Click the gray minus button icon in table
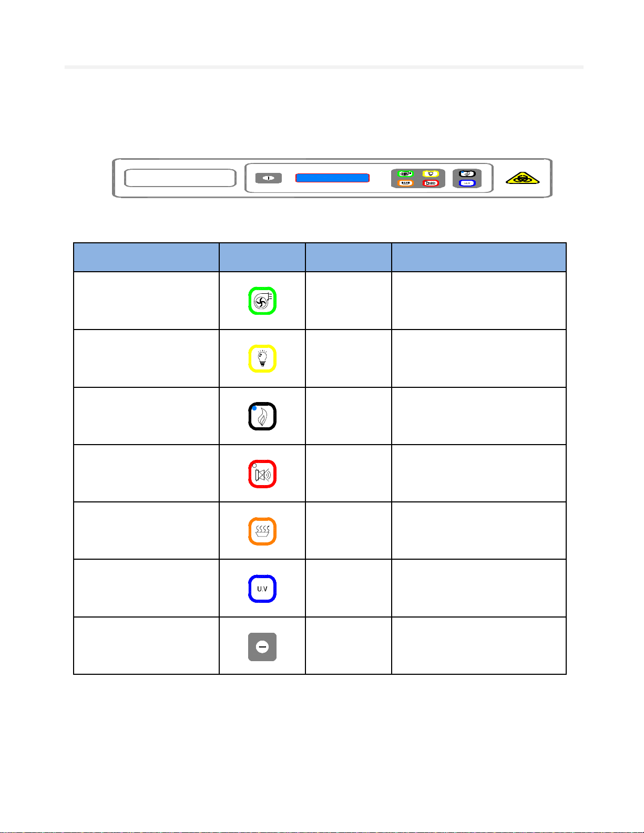The height and width of the screenshot is (833, 644). (262, 646)
